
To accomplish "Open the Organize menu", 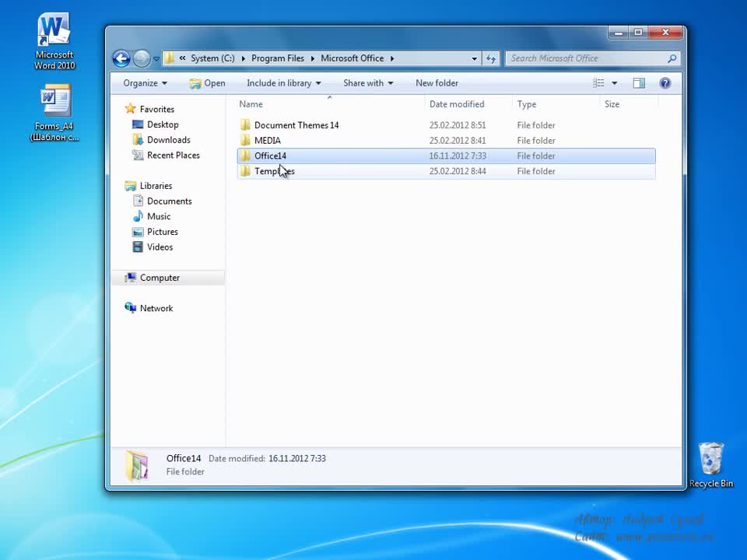I will click(146, 83).
